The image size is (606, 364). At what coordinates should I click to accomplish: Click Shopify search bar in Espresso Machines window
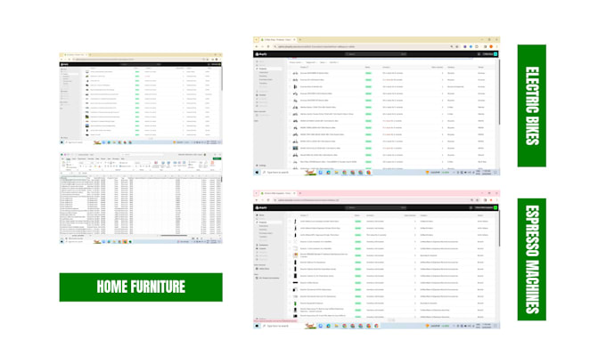point(376,207)
